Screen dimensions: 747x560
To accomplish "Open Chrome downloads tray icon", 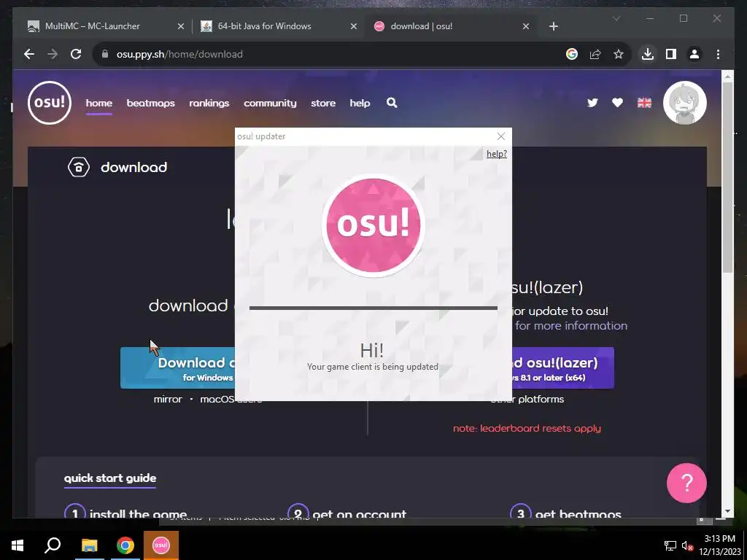I will [648, 54].
